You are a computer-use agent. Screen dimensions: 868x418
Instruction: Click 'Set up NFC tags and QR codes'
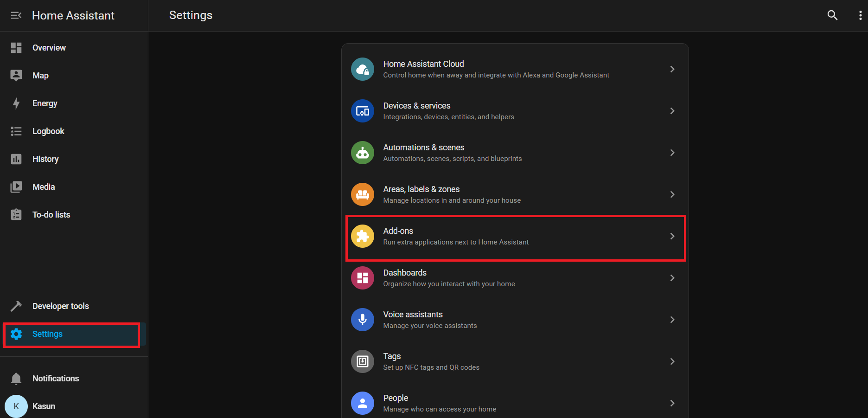click(x=431, y=367)
